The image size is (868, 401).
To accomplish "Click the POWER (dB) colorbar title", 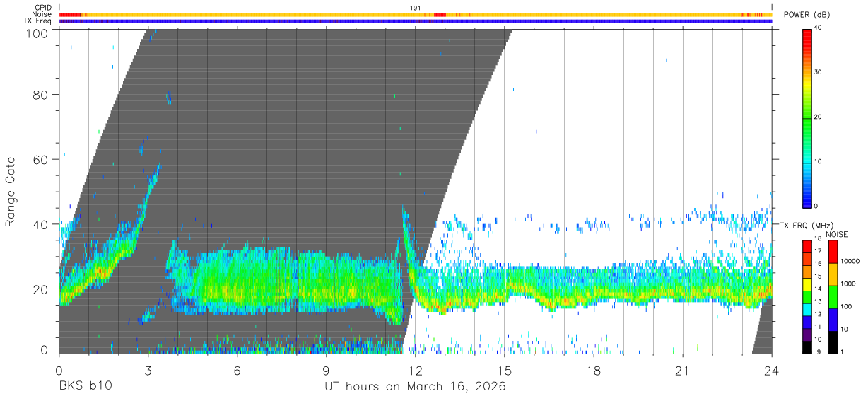I will pyautogui.click(x=807, y=15).
